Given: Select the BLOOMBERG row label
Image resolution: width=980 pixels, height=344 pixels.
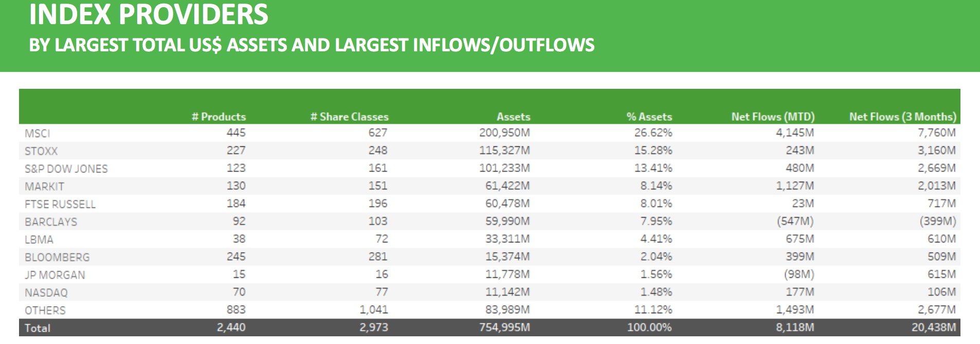Looking at the screenshot, I should tap(57, 257).
